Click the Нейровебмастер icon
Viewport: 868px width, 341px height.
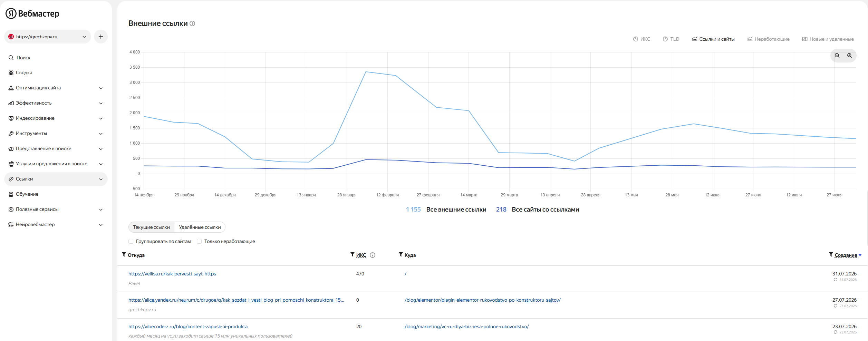11,225
